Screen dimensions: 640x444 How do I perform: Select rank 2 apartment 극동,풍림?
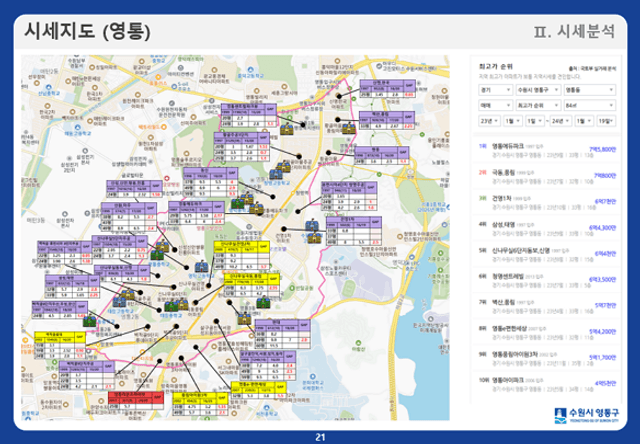(547, 175)
